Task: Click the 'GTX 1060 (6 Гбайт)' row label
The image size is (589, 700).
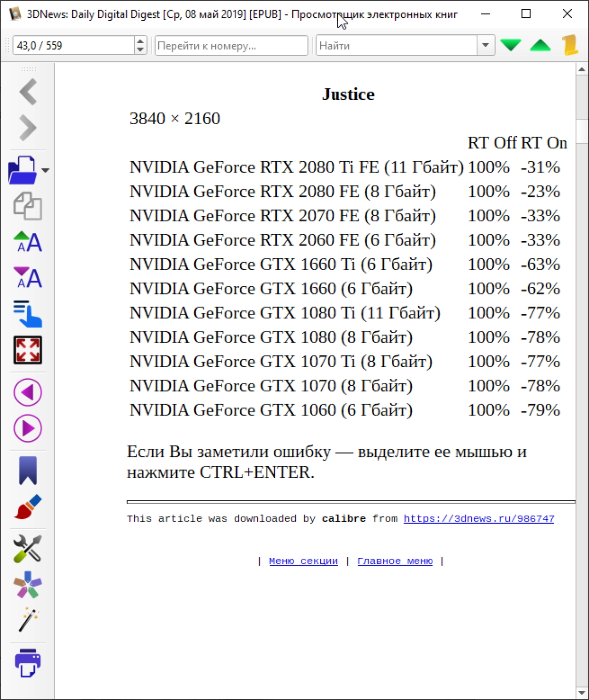Action: pyautogui.click(x=271, y=411)
